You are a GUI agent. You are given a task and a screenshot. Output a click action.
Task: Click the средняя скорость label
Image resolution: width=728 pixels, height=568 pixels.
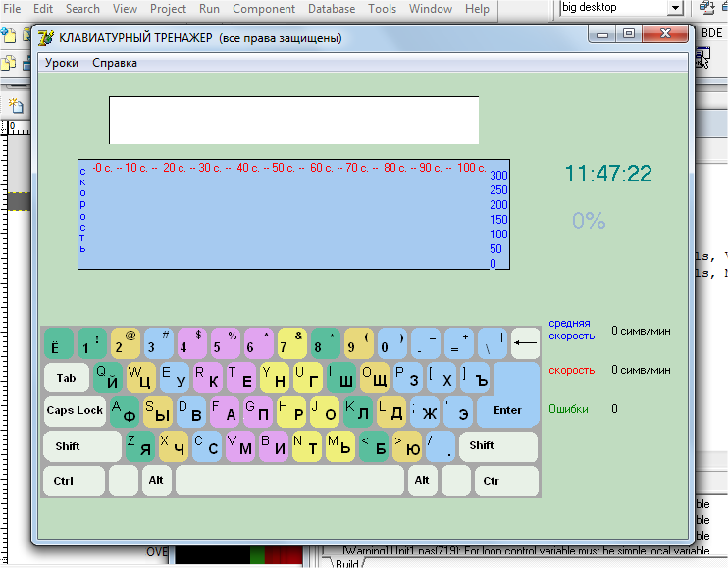point(572,330)
